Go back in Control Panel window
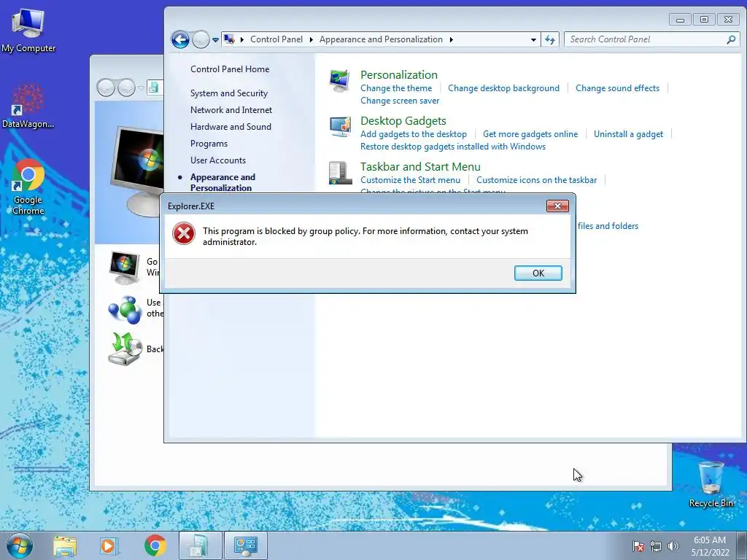The height and width of the screenshot is (560, 747). pos(181,39)
